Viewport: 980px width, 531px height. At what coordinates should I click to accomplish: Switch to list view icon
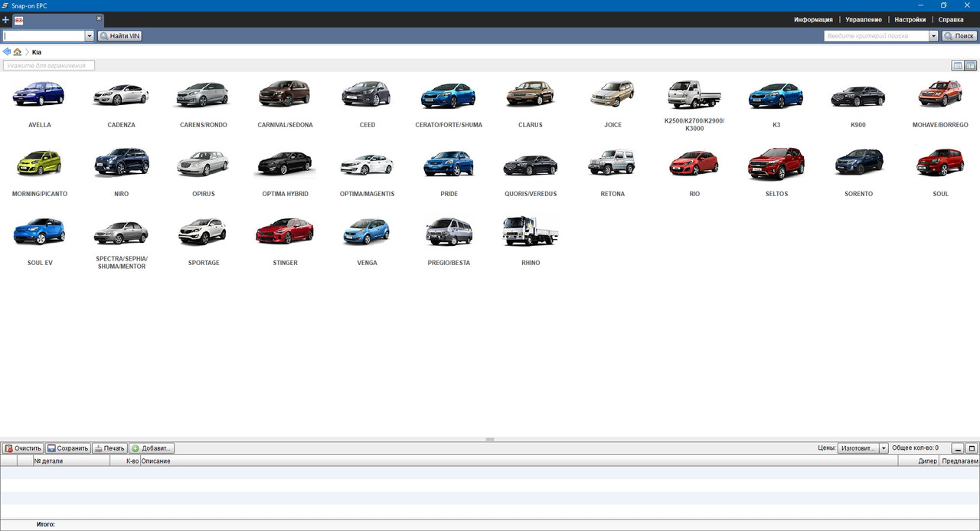[x=958, y=66]
